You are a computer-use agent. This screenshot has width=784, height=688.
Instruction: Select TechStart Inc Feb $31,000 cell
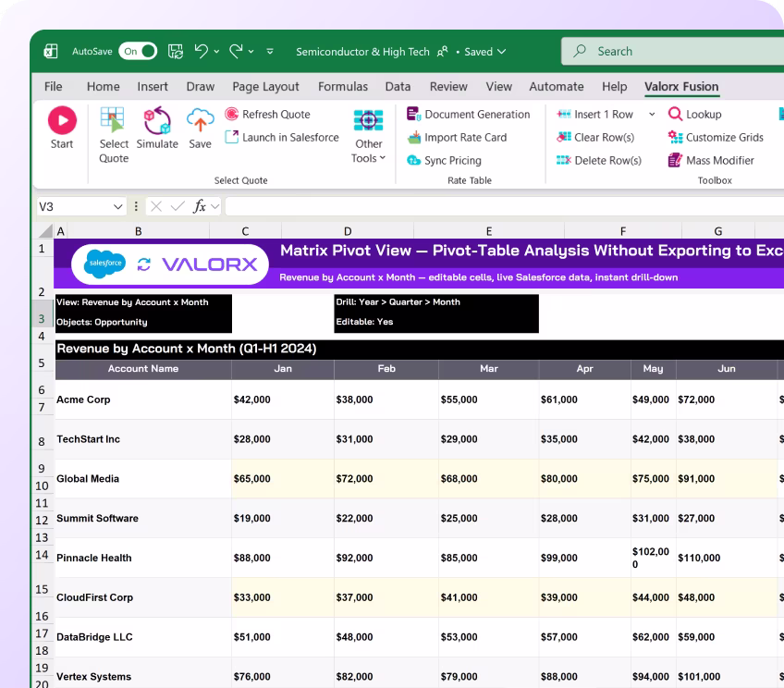[386, 439]
